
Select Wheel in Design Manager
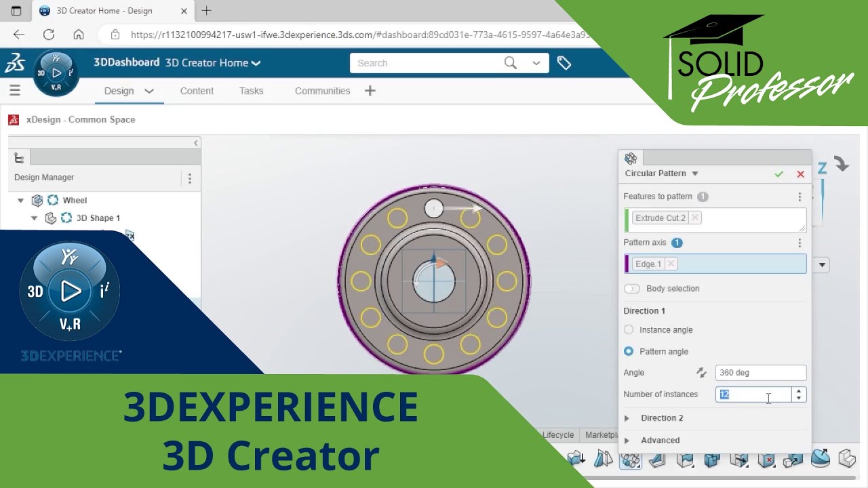click(75, 201)
